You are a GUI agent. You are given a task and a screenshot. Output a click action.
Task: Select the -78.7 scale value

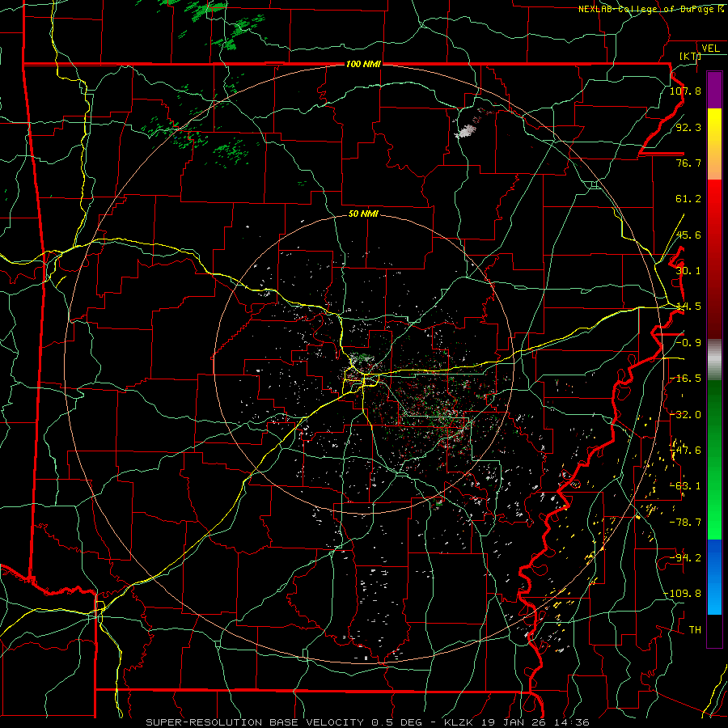coord(685,523)
